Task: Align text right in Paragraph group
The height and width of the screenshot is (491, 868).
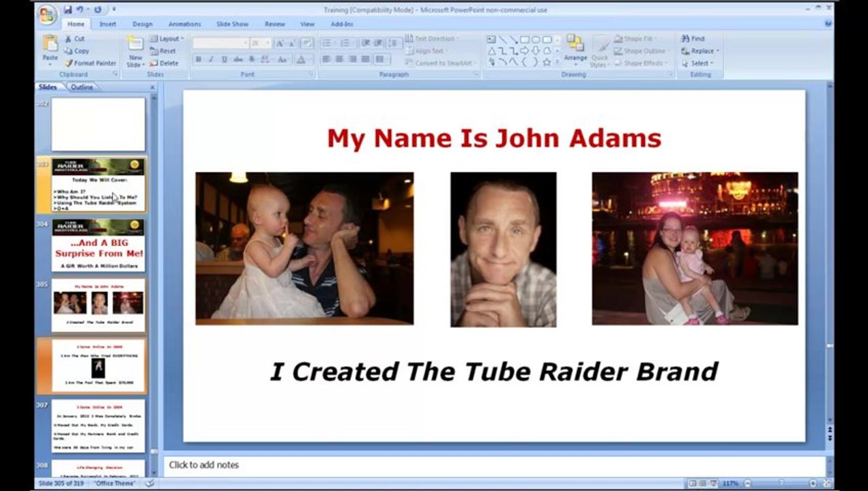Action: (353, 59)
